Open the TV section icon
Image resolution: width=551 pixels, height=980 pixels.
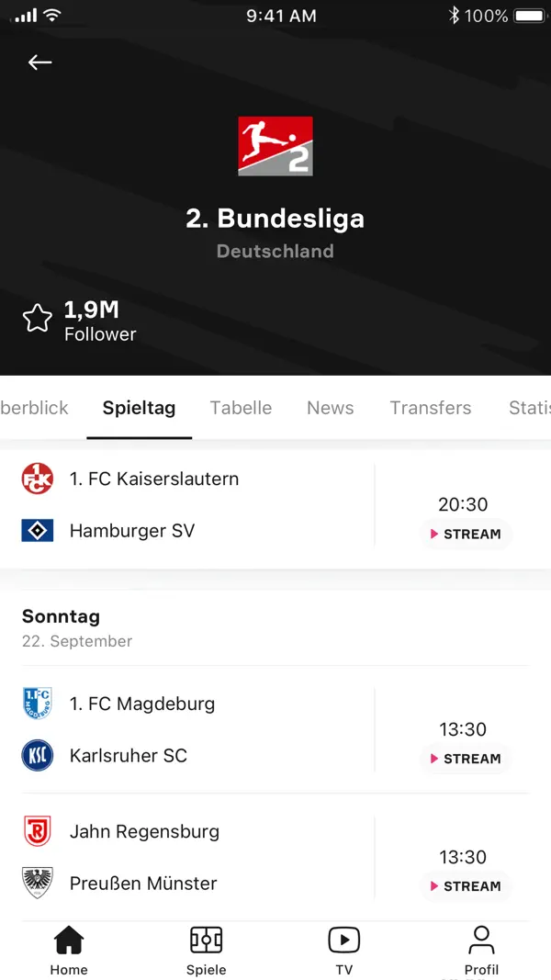[344, 941]
